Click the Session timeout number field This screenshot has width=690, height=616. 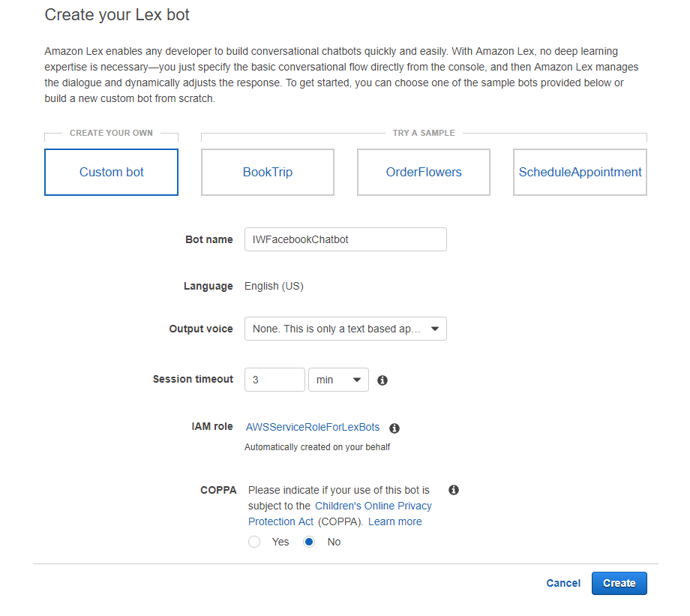[274, 380]
